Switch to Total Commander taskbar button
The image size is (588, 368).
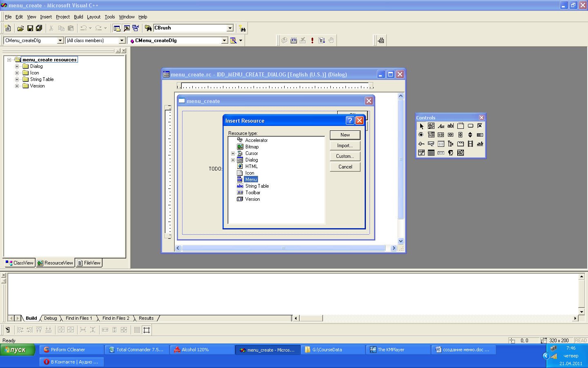(x=137, y=350)
